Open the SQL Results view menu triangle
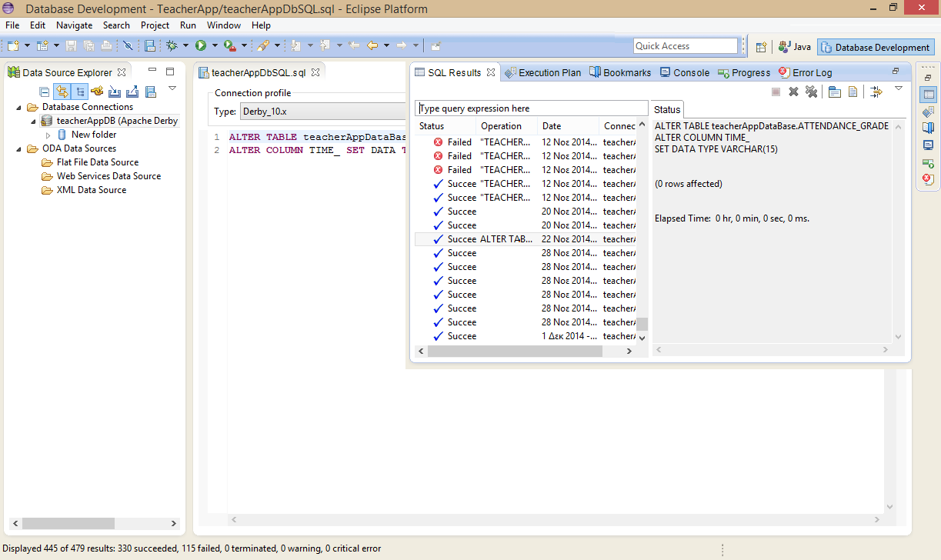 898,89
